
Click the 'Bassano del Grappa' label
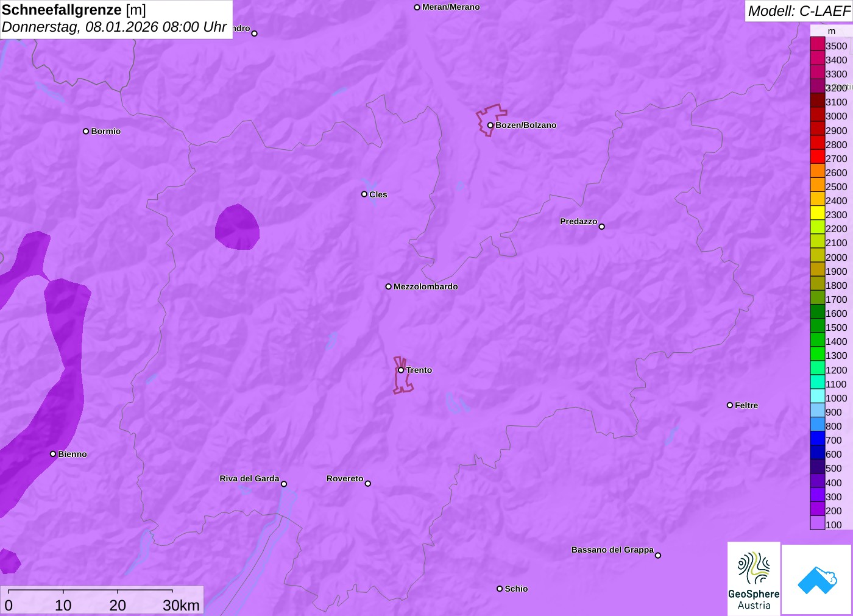tap(612, 550)
